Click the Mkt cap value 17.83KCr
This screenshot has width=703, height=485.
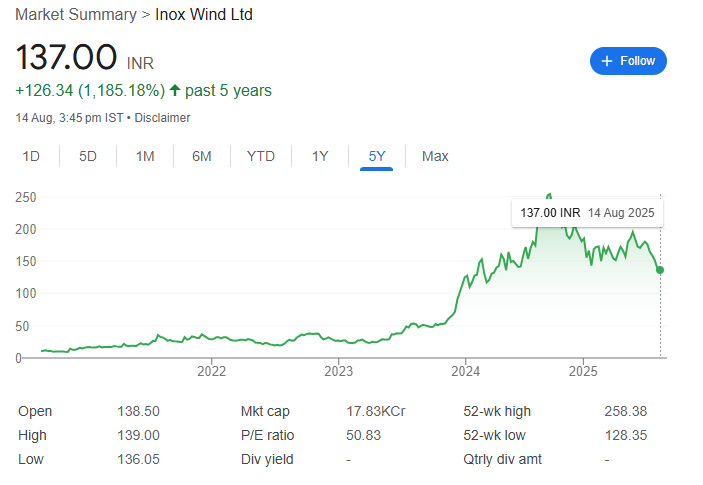click(376, 411)
